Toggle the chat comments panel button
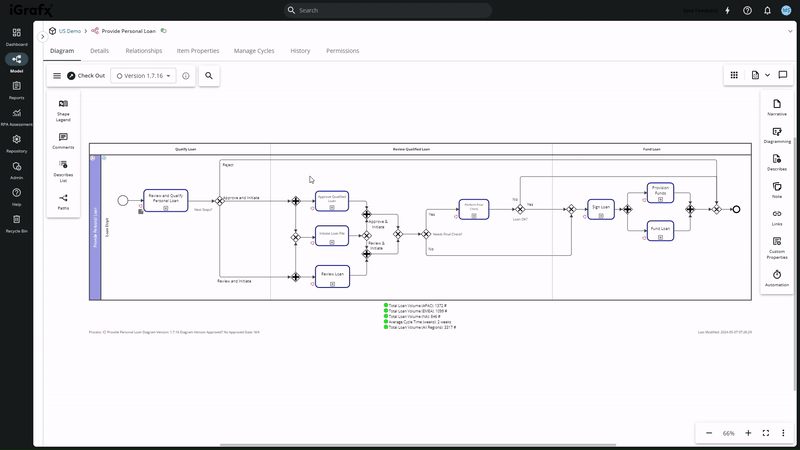The height and width of the screenshot is (450, 800). (x=783, y=75)
